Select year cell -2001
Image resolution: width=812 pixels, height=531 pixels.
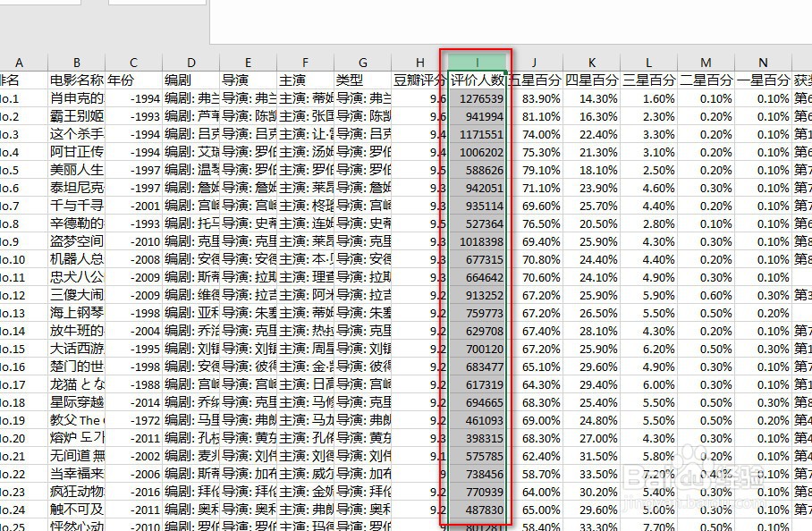(133, 206)
